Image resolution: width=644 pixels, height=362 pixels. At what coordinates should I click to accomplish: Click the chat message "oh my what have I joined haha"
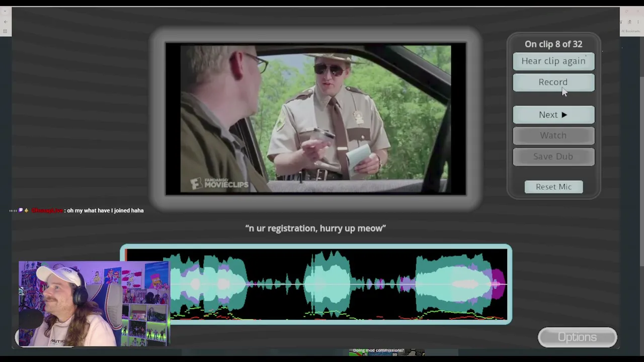pos(105,211)
